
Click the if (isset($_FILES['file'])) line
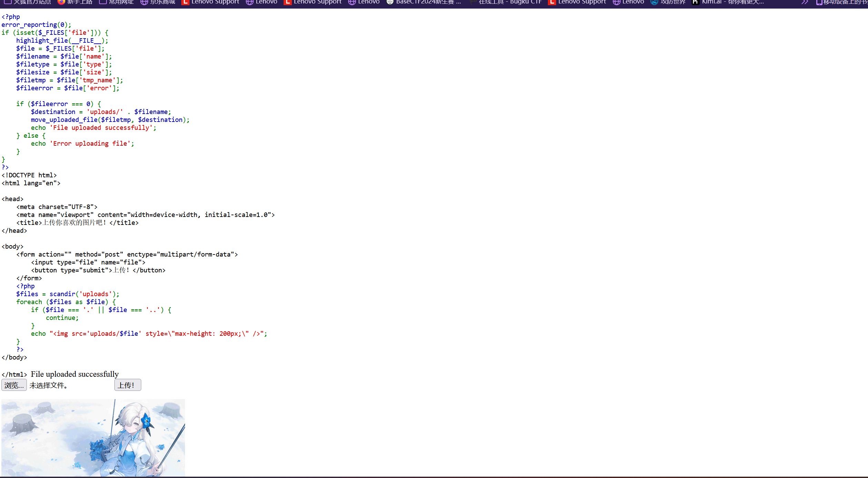pyautogui.click(x=55, y=33)
